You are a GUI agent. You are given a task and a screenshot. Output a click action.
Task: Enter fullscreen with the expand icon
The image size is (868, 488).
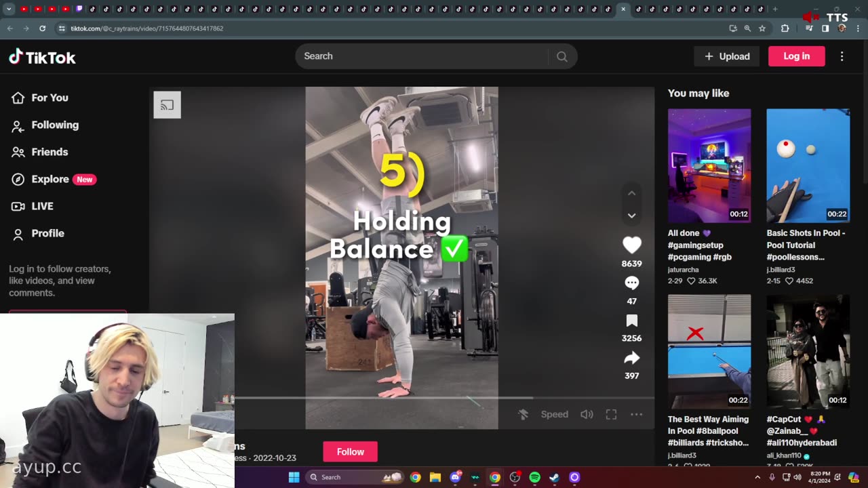(611, 414)
